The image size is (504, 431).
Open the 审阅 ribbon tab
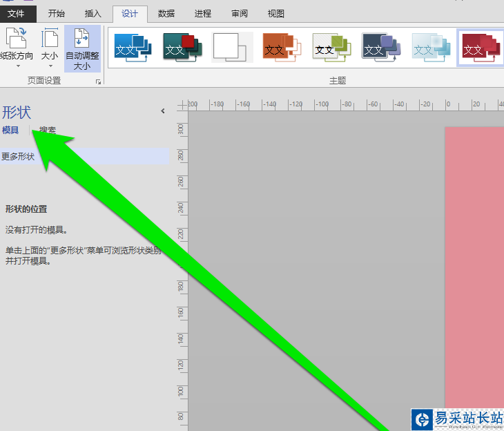point(240,14)
